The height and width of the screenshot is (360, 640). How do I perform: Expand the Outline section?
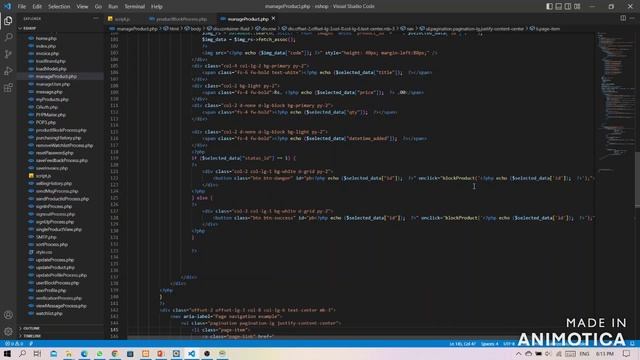pyautogui.click(x=31, y=328)
